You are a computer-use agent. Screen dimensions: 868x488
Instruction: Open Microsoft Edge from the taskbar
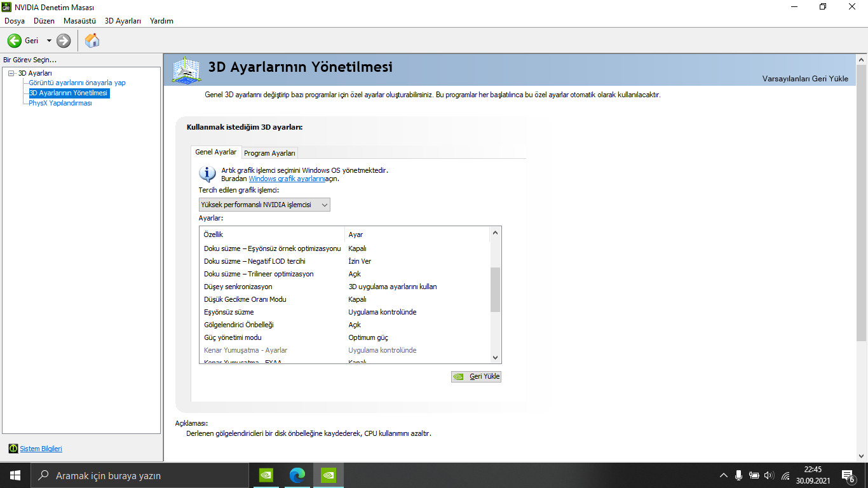[x=297, y=475]
